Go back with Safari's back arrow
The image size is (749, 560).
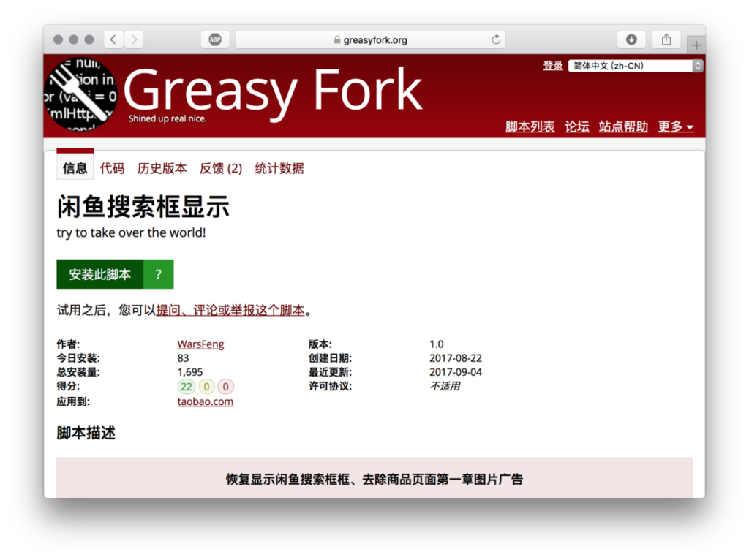(113, 39)
